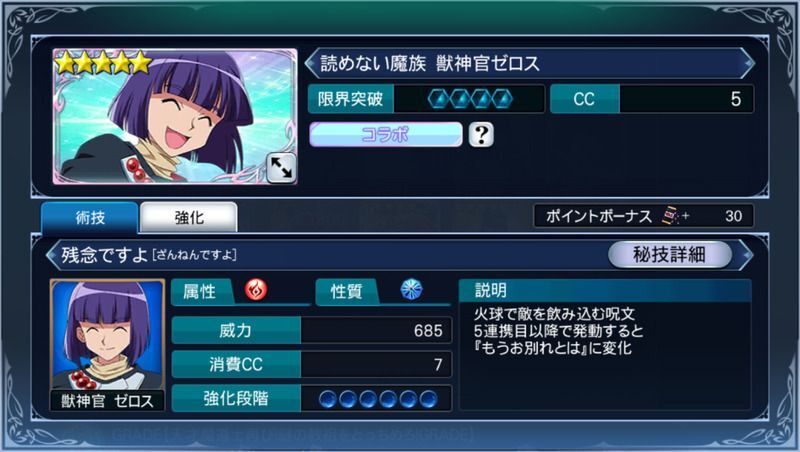The height and width of the screenshot is (452, 800).
Task: Go to next character with right title arrow
Action: tap(748, 63)
